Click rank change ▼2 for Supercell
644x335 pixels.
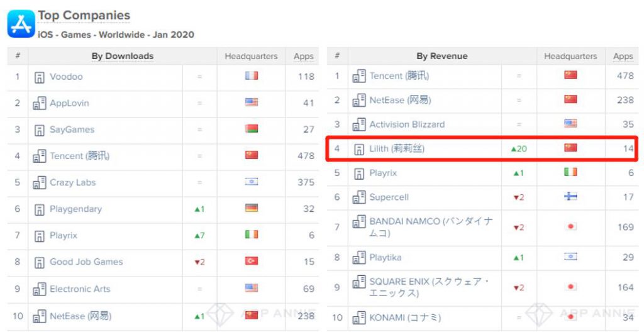[x=519, y=197]
